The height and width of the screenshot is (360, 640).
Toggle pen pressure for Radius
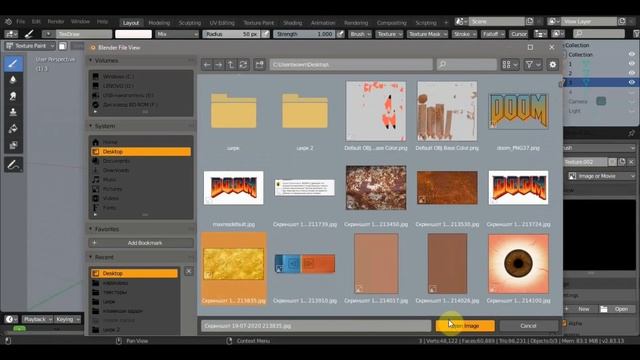pos(266,34)
